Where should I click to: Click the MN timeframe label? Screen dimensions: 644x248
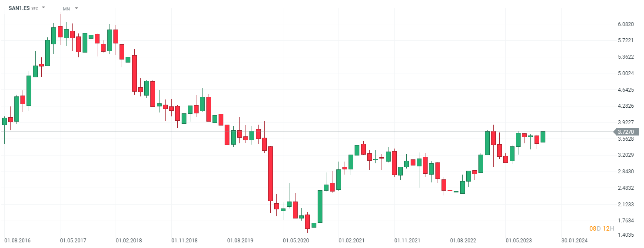(66, 9)
